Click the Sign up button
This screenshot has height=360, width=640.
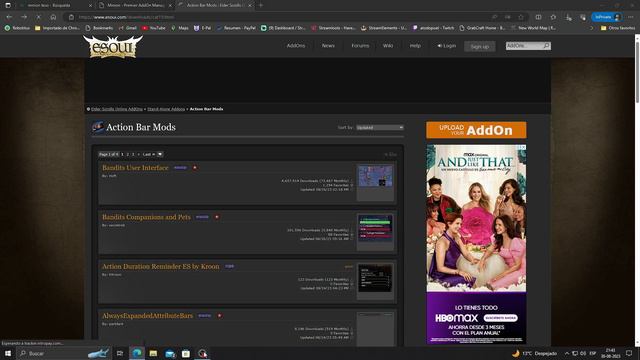click(480, 47)
